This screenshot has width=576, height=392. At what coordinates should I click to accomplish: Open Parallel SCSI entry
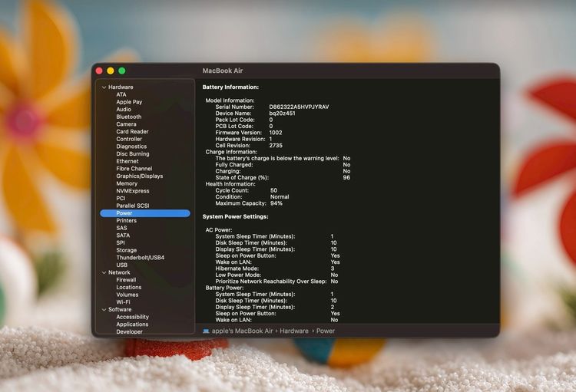point(133,206)
